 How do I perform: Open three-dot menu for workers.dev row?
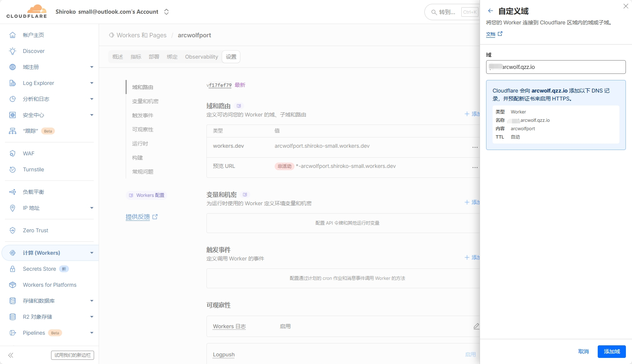475,147
